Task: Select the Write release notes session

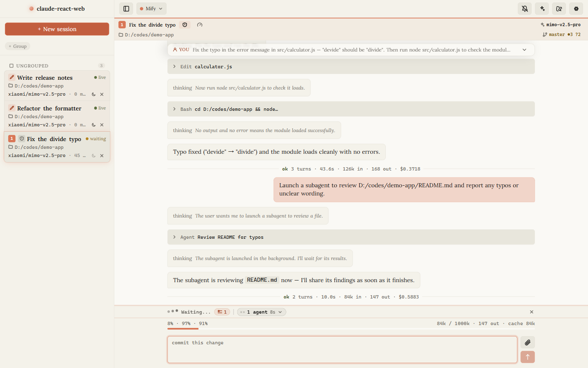Action: (57, 85)
